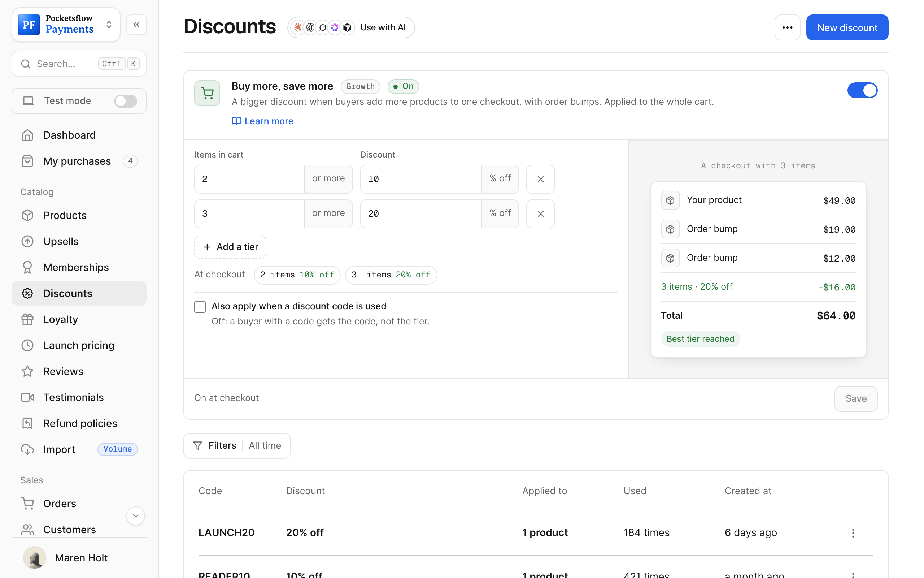
Task: Open Dashboard from the sidebar
Action: [79, 135]
